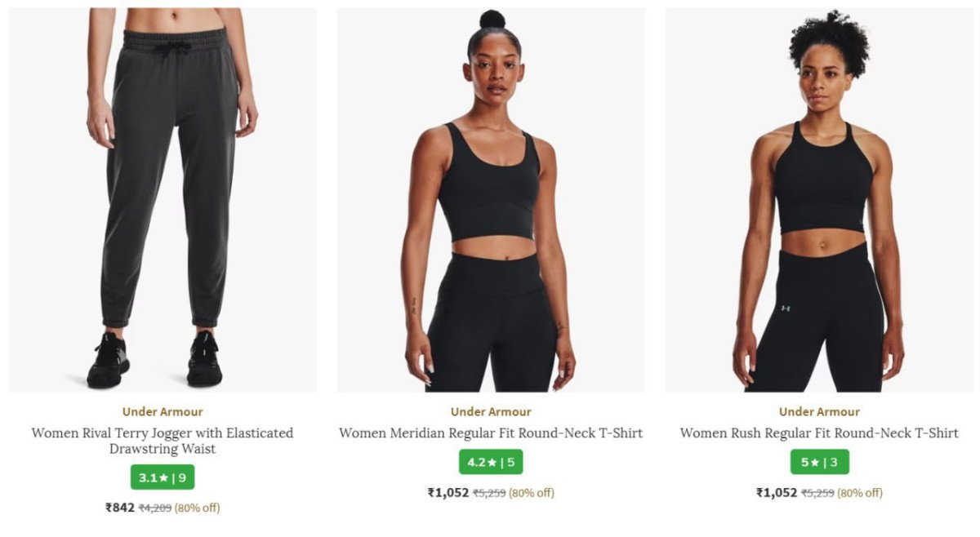Open the Meridian T-Shirt product photo
Screen dimensions: 980x537
[x=491, y=200]
